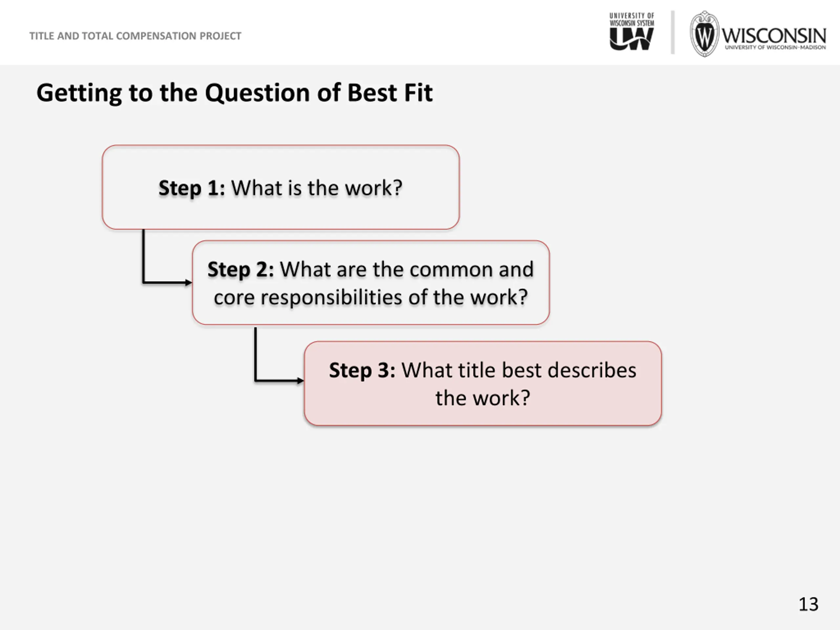Click the vertical divider between the logos
The image size is (840, 630).
coord(673,32)
